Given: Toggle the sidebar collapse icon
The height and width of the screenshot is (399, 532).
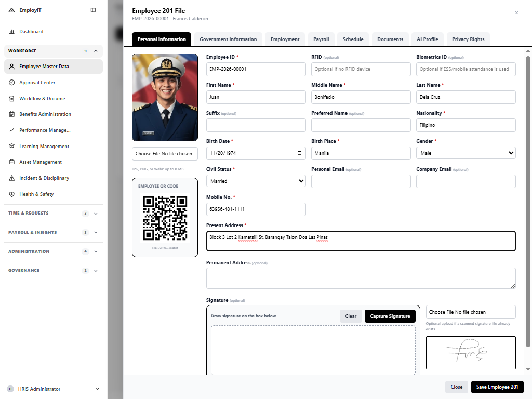Looking at the screenshot, I should pos(93,10).
